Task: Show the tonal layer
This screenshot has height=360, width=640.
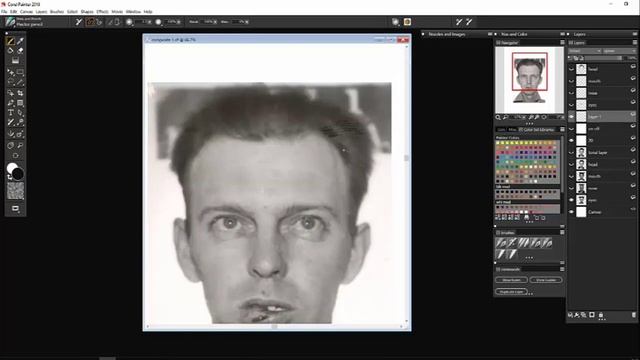Action: [x=571, y=152]
